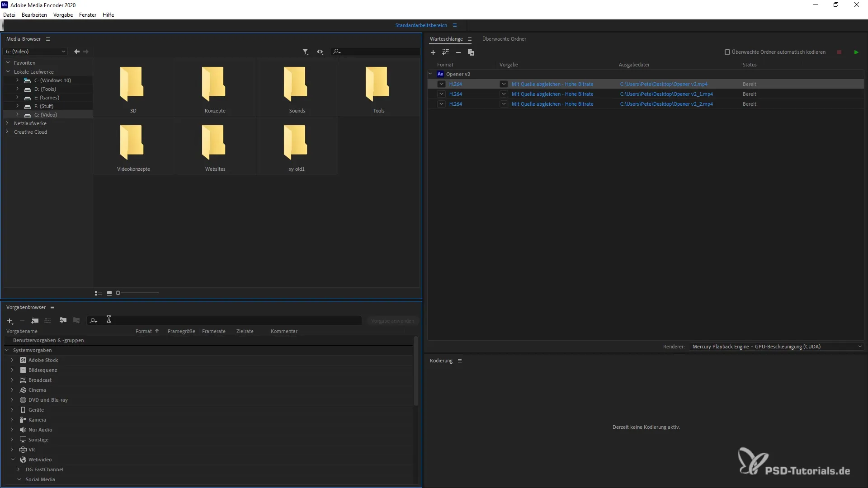868x488 pixels.
Task: Create new preset group folder icon
Action: [x=35, y=321]
